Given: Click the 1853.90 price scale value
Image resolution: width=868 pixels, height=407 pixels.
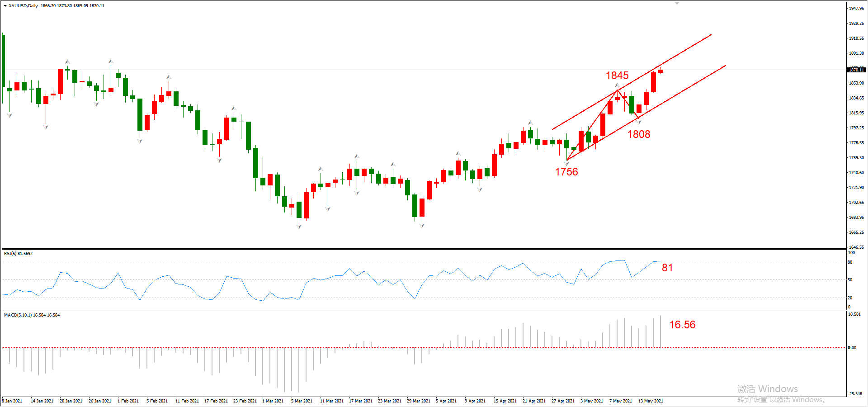Looking at the screenshot, I should click(x=856, y=83).
